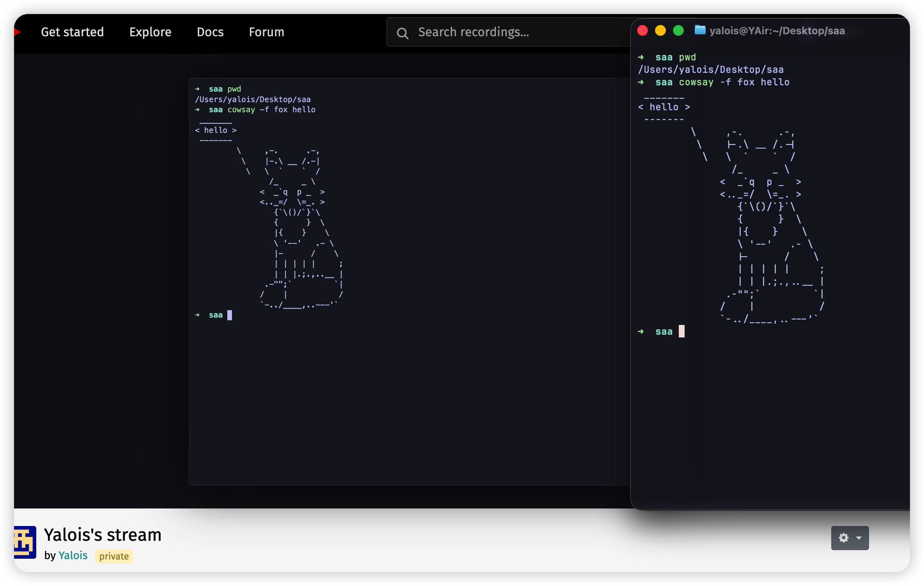
Task: Visit the Forum link
Action: tap(267, 32)
